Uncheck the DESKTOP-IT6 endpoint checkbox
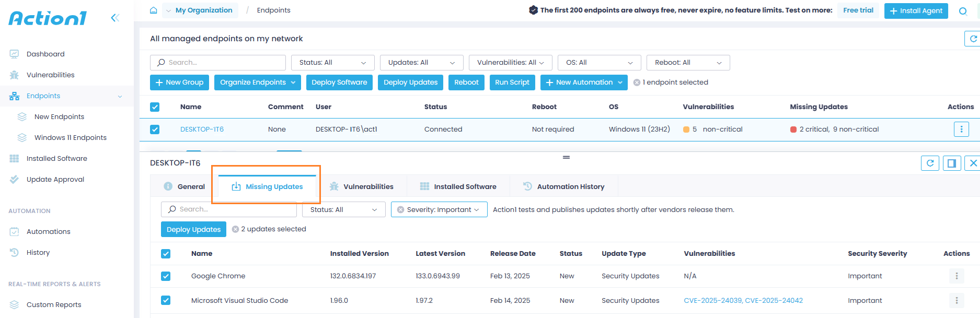 pyautogui.click(x=155, y=129)
